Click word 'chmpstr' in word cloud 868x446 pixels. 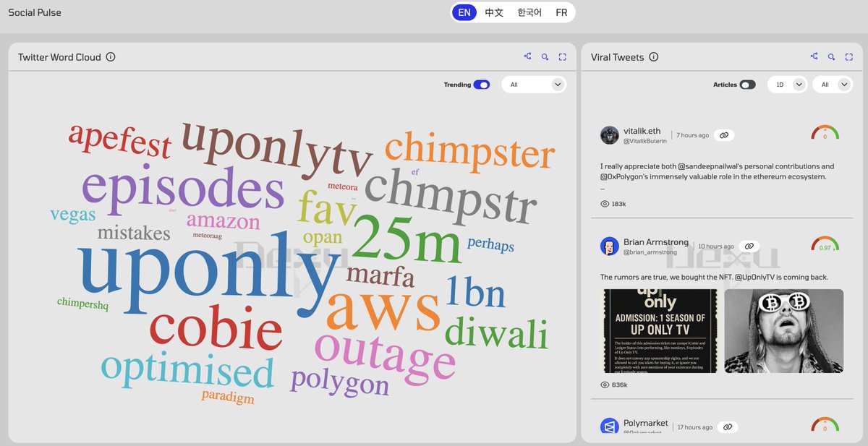[451, 199]
